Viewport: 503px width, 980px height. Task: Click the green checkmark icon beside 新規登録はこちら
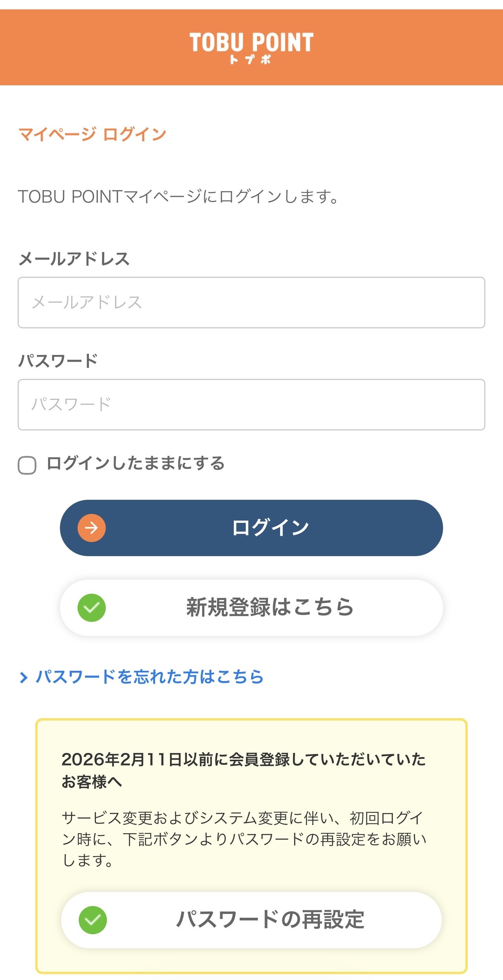tap(92, 608)
